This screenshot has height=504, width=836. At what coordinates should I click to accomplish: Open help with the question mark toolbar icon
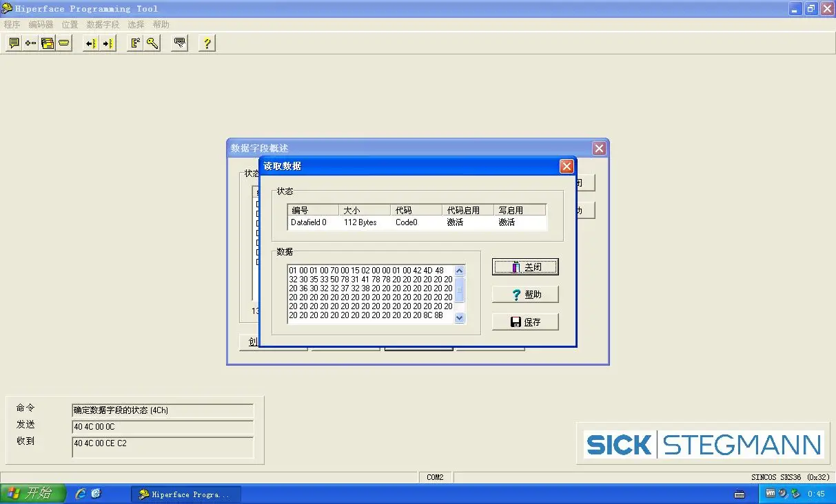[207, 43]
